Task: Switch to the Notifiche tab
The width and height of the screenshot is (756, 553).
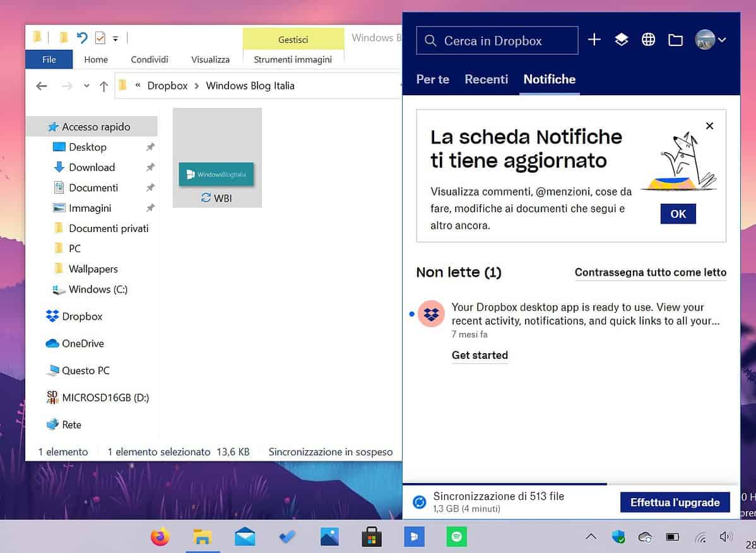Action: click(x=549, y=79)
